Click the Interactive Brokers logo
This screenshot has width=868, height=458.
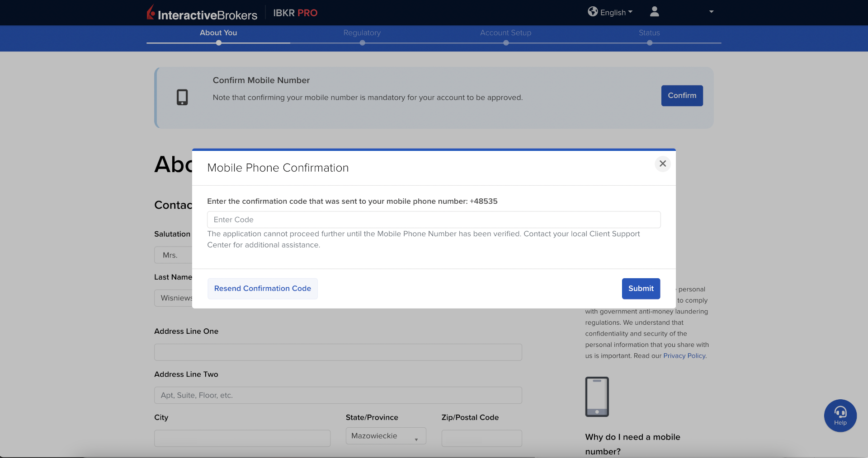coord(202,13)
